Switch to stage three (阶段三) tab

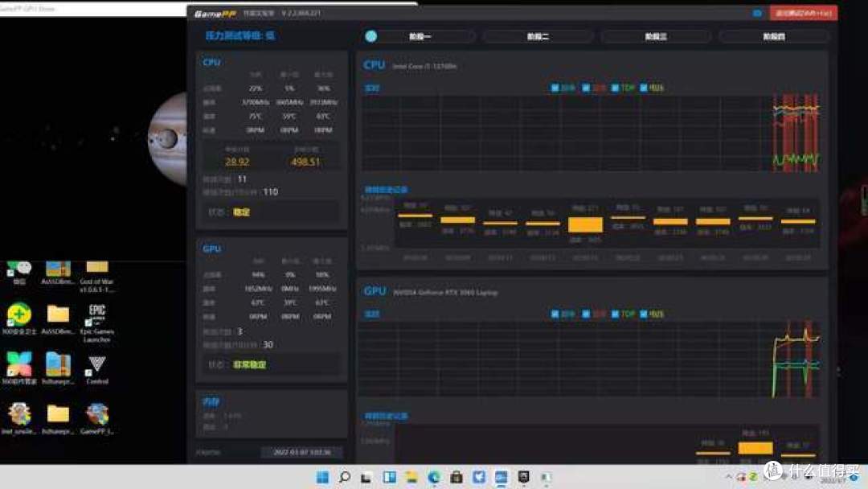tap(656, 37)
